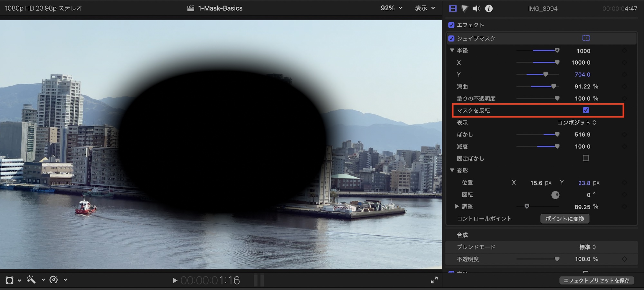Click the 位置 Y value 23.8
644x290 pixels.
[584, 183]
